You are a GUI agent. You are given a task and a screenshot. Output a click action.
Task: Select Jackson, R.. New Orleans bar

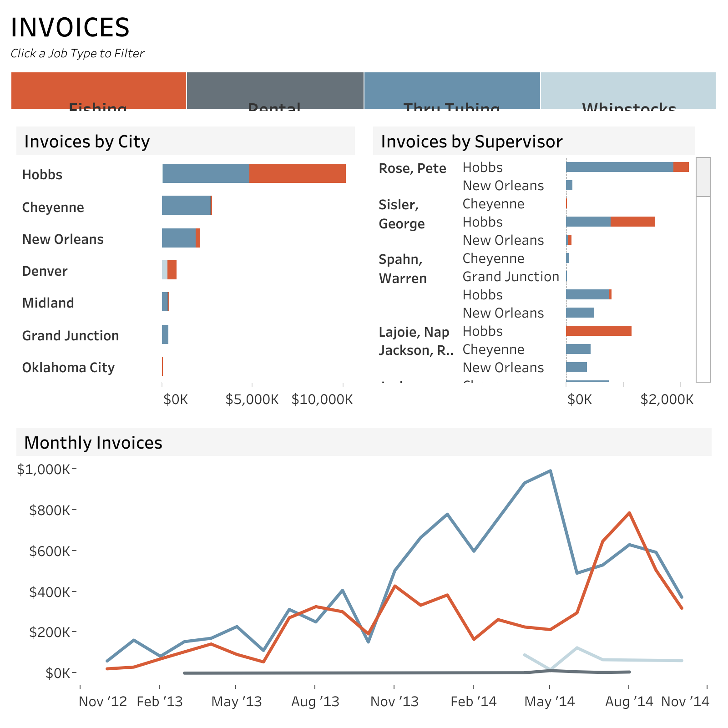click(576, 367)
